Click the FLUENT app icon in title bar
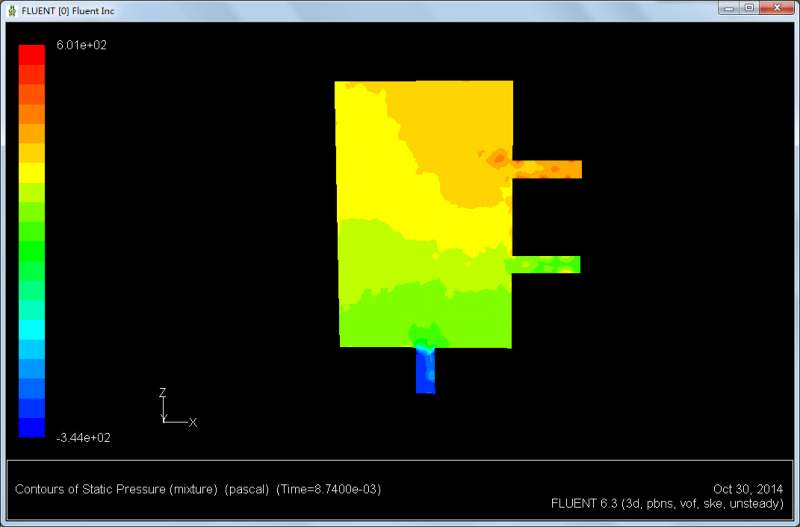 coord(12,11)
